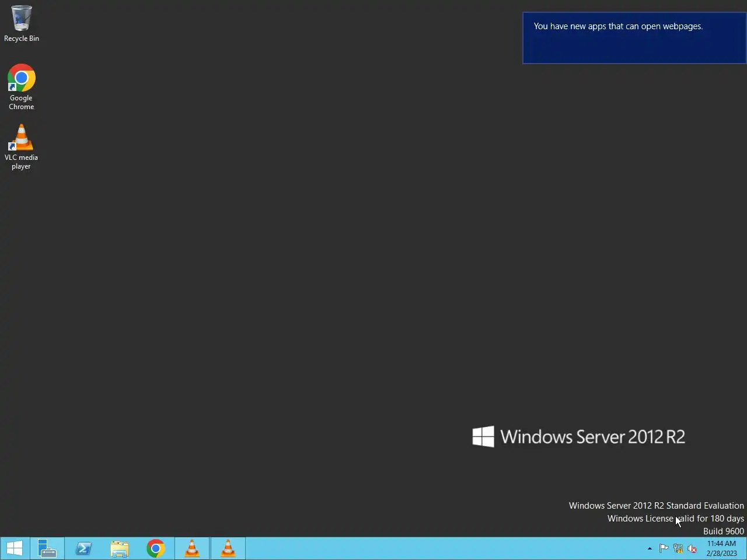Switch to the rightmost VLC taskbar button
This screenshot has width=747, height=560.
[228, 548]
